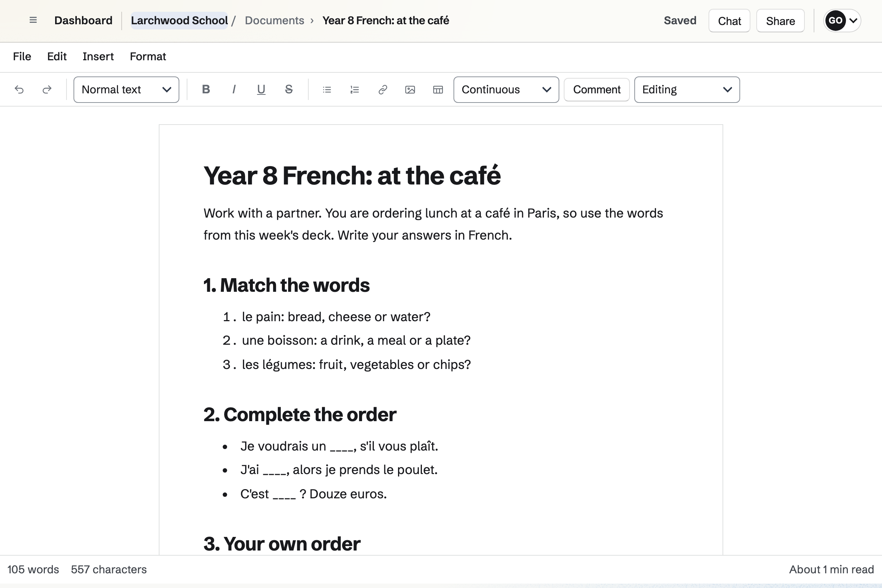Insert a bulleted list
This screenshot has height=588, width=882.
(327, 90)
